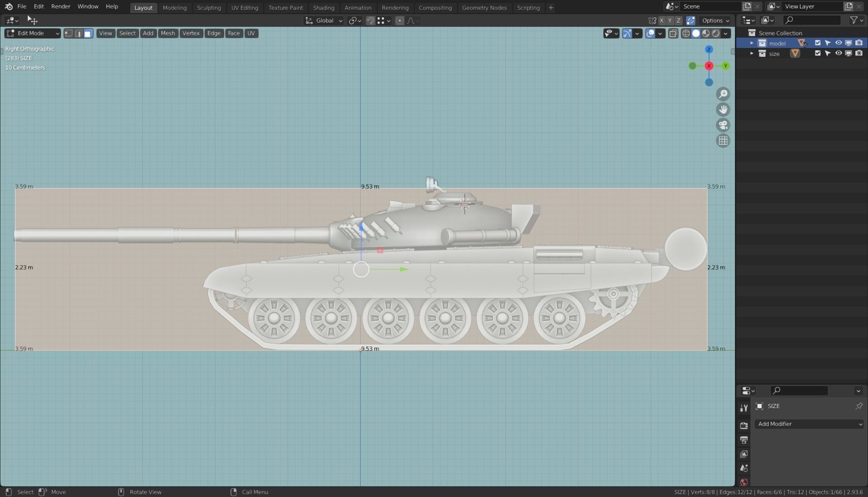Open the Global transform orientation dropdown
The height and width of the screenshot is (497, 868).
coord(324,21)
